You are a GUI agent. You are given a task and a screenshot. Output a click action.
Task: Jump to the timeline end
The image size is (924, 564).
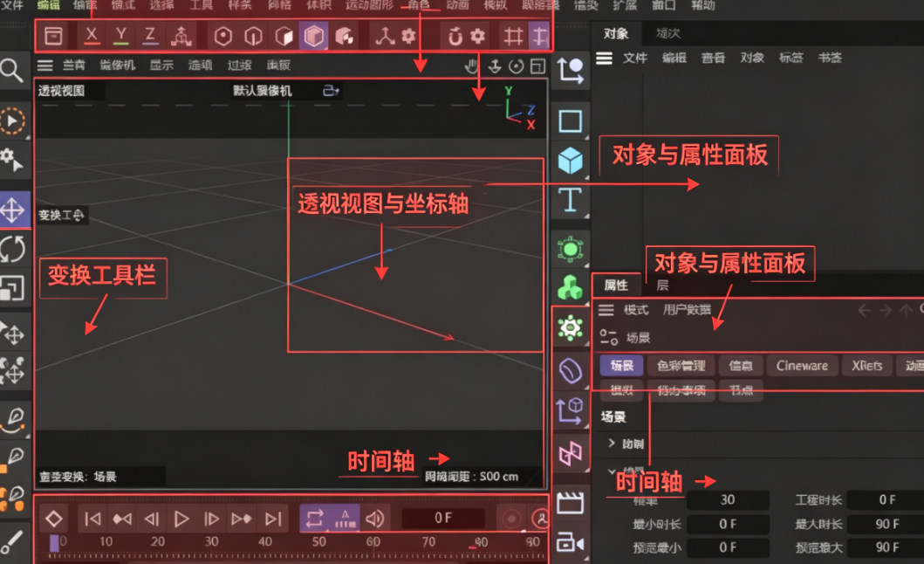[273, 519]
